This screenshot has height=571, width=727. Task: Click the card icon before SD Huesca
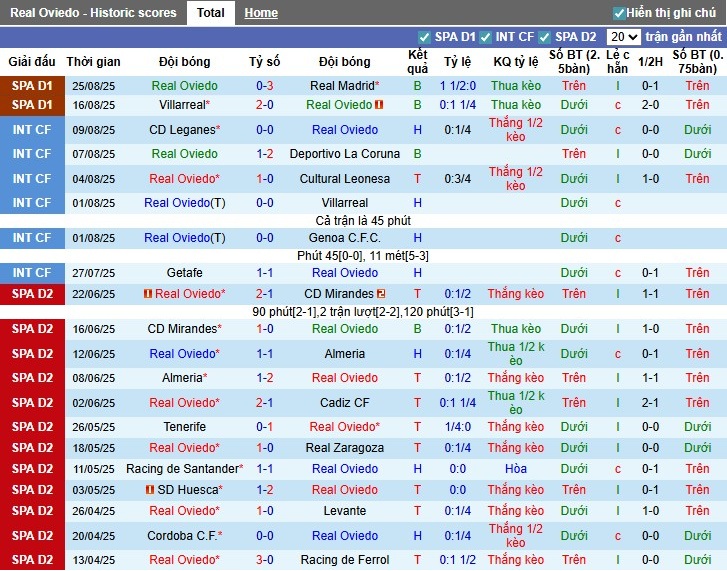[149, 490]
